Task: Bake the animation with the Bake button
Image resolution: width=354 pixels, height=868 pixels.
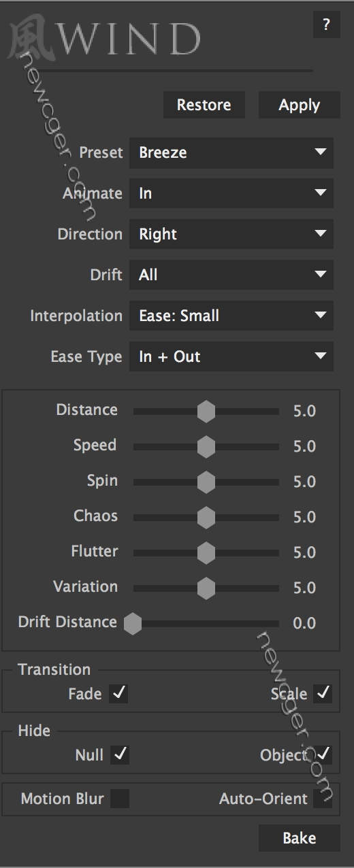Action: coord(299,838)
